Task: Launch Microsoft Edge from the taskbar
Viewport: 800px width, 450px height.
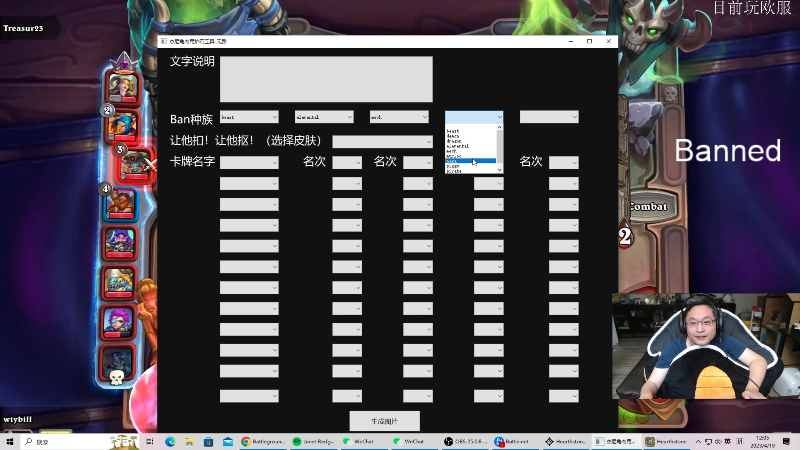Action: pyautogui.click(x=170, y=442)
